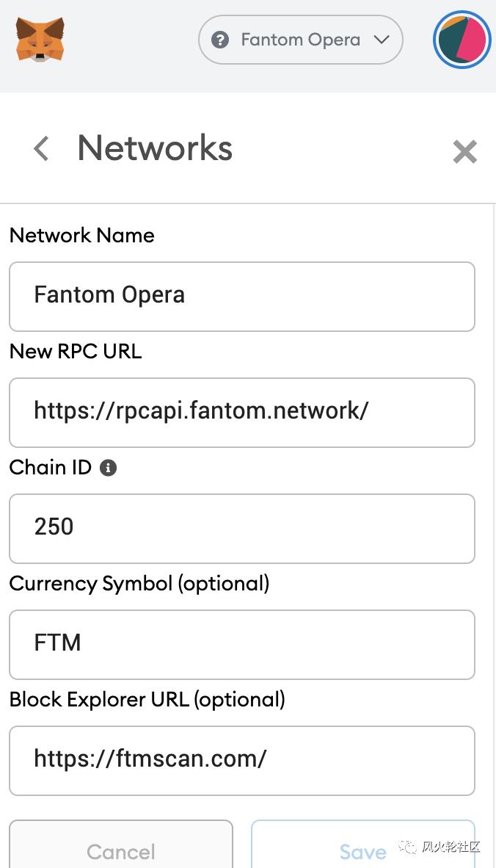Click the New RPC URL input field
This screenshot has width=496, height=868.
242,411
